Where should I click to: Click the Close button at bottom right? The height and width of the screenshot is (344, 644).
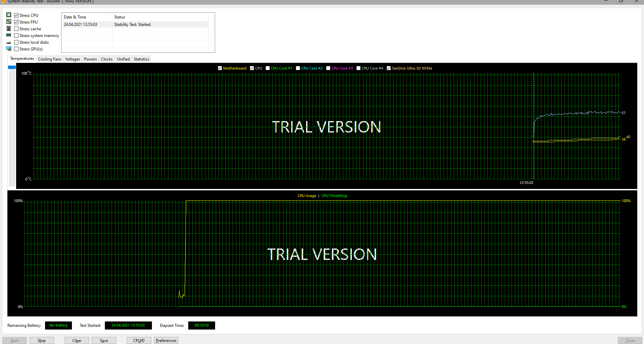pyautogui.click(x=630, y=340)
